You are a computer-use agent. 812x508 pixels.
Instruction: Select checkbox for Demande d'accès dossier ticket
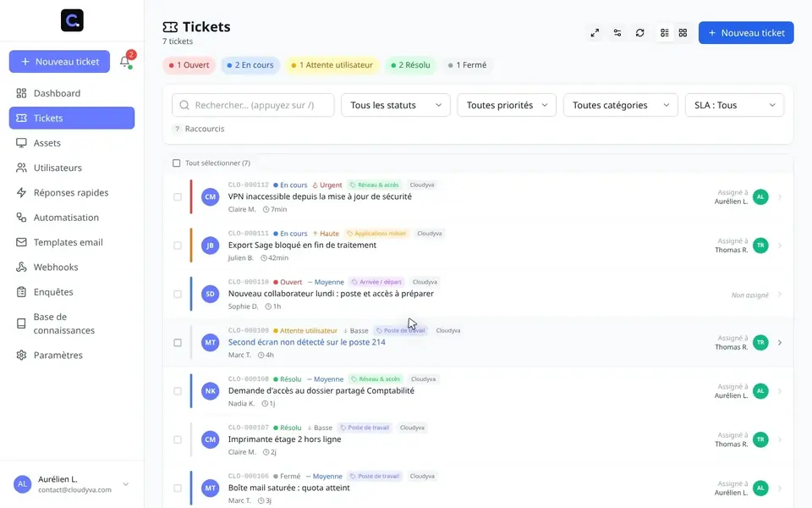tap(178, 391)
